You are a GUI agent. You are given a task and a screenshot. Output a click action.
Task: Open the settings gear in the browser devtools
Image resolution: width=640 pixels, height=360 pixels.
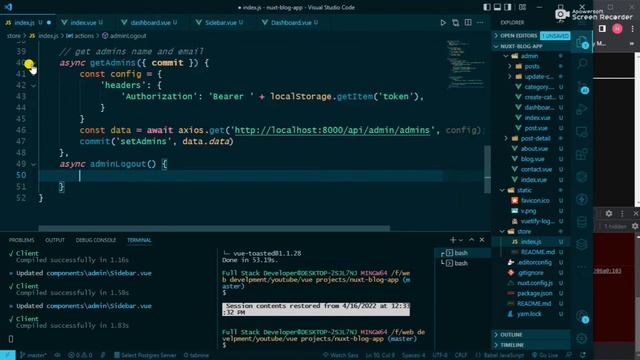point(609,213)
